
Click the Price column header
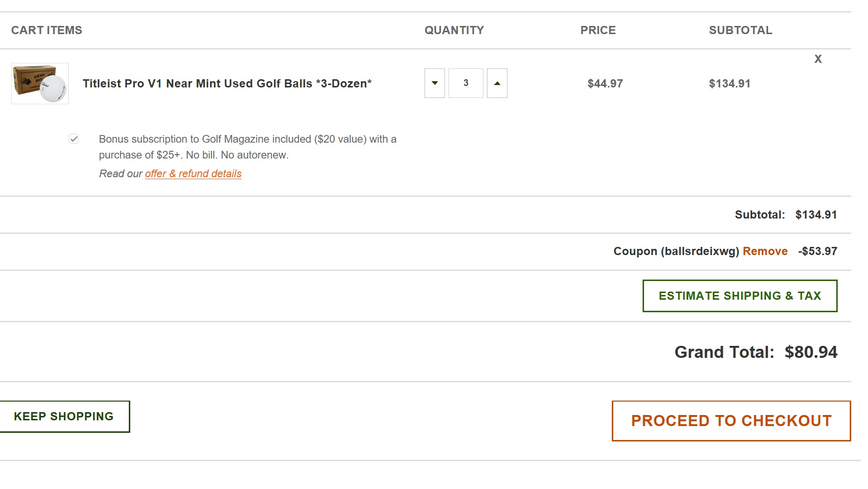click(598, 30)
